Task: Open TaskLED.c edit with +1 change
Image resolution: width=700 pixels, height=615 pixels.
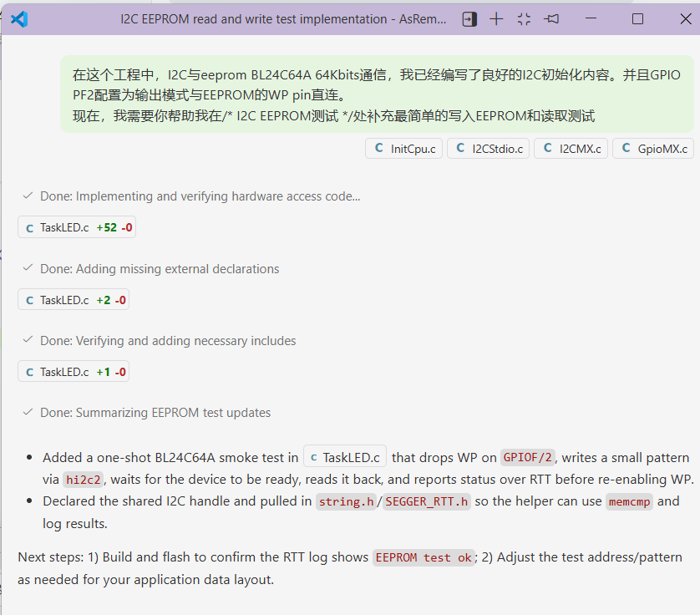Action: tap(74, 372)
